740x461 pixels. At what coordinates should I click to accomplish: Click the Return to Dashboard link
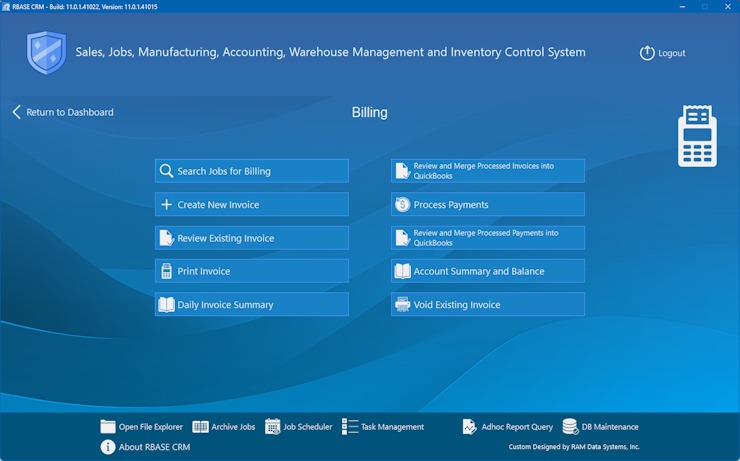coord(70,112)
